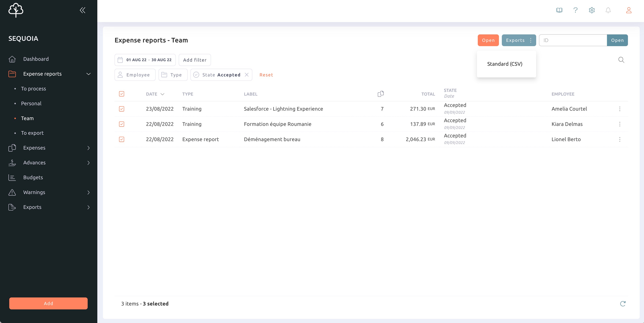Toggle the select-all header checkbox
Screen dimensions: 644x323
122,94
